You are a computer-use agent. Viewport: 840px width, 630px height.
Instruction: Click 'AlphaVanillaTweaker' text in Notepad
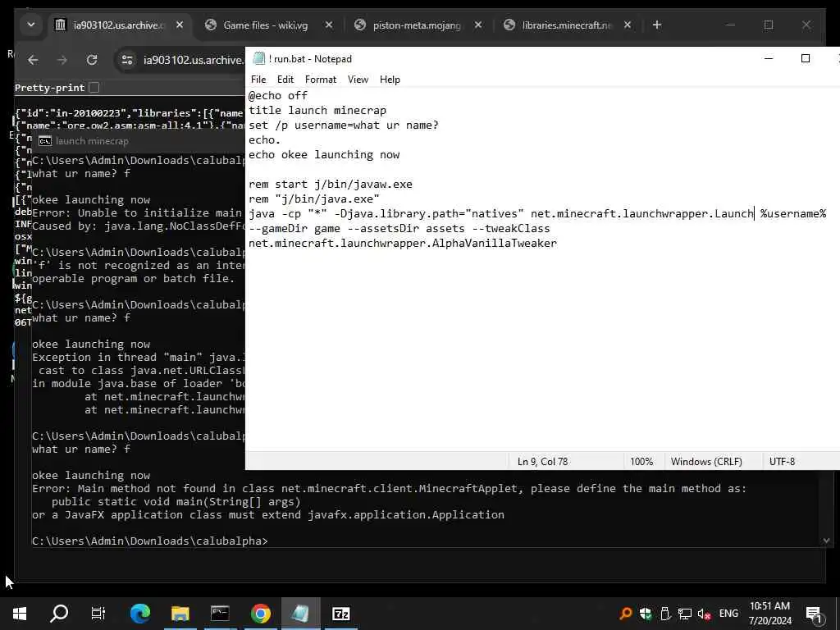[495, 243]
